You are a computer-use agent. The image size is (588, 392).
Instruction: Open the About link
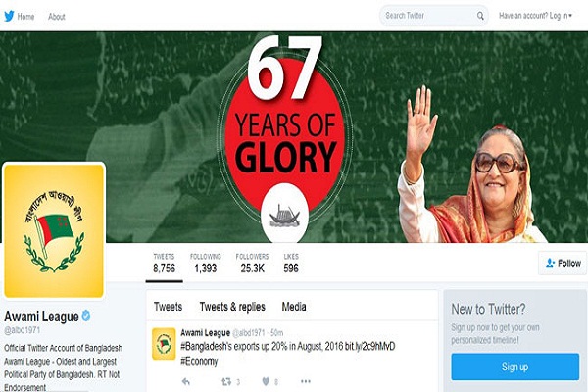tap(57, 16)
